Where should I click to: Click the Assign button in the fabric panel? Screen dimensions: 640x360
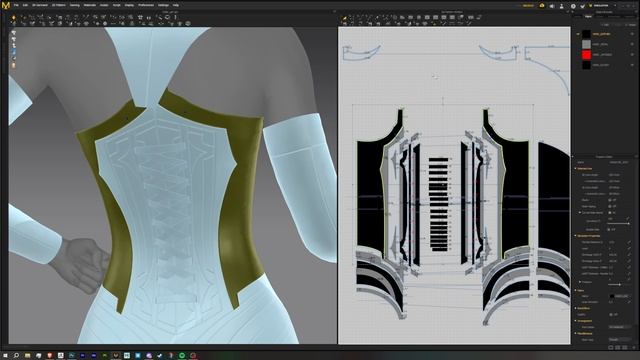tap(631, 25)
